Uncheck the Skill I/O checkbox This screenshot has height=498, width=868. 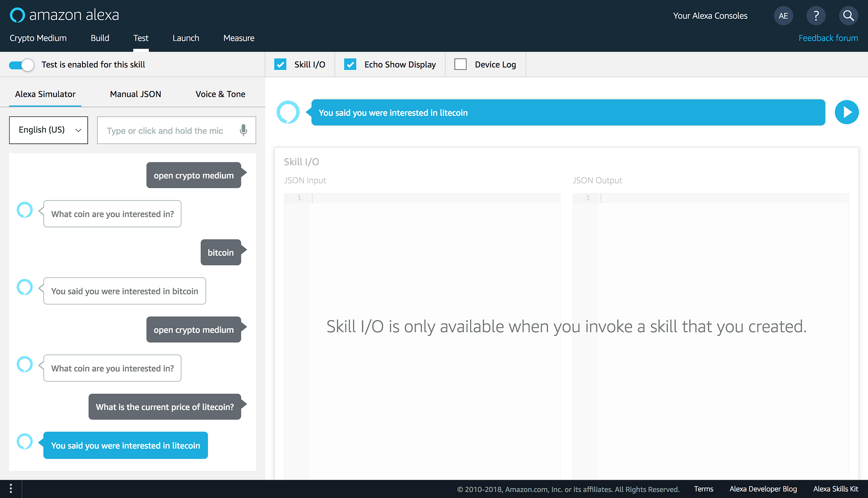(280, 65)
